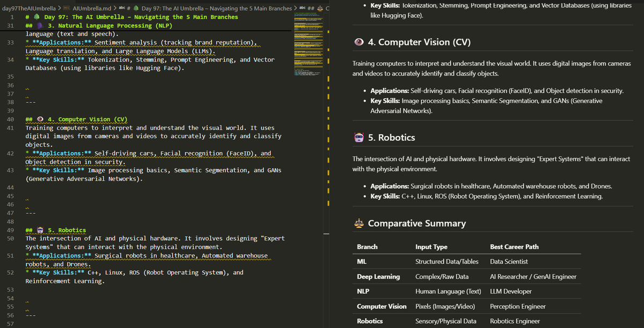
Task: Click line number 42 in the gutter
Action: pos(11,153)
